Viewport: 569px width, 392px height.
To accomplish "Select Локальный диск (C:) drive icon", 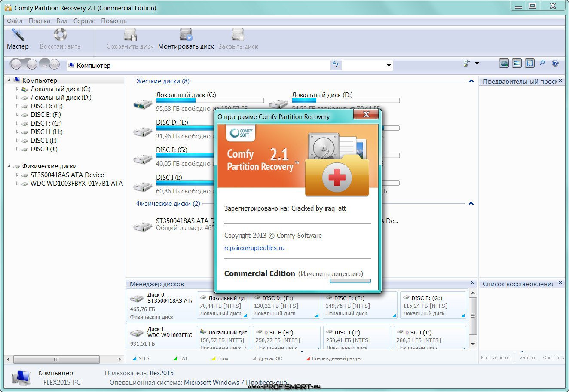I will pyautogui.click(x=143, y=104).
